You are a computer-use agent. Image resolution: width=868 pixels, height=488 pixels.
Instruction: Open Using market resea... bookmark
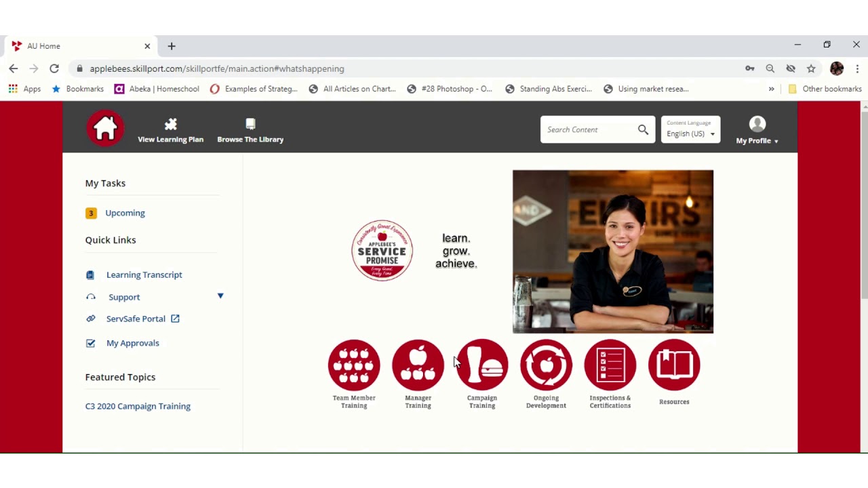click(x=646, y=89)
